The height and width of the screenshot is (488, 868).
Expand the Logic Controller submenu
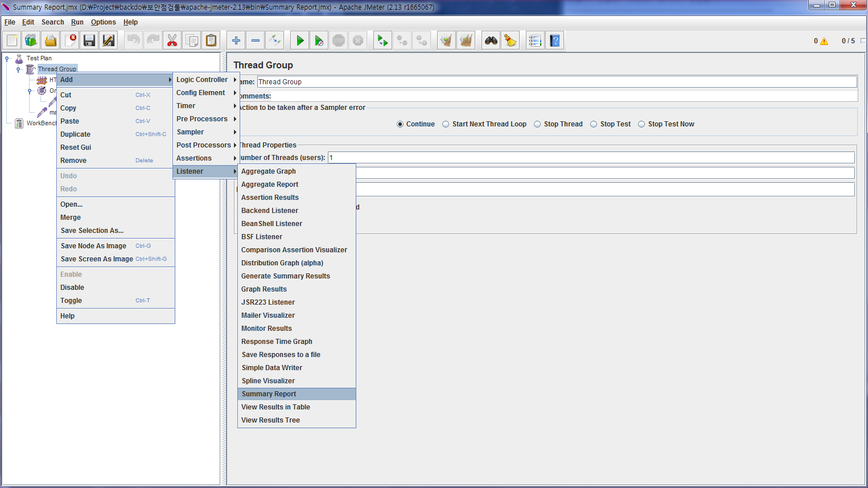206,80
